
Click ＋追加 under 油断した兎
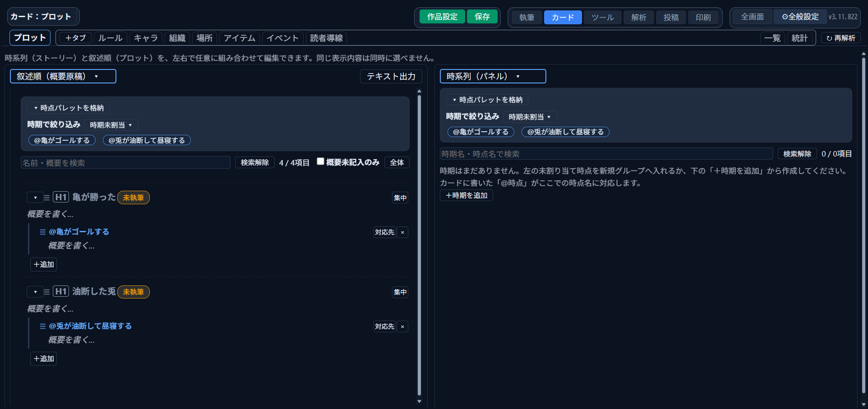[44, 359]
